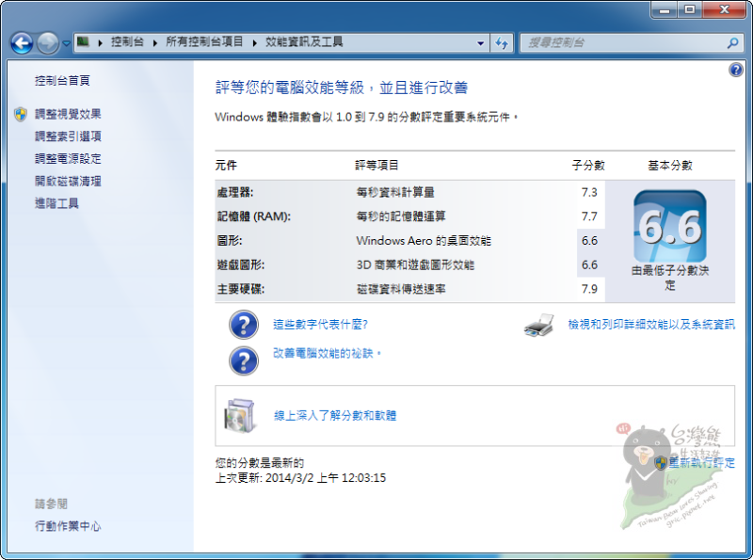Screen dimensions: 753x560
Task: Click 由最低子分數決定 caption
Action: pos(670,278)
